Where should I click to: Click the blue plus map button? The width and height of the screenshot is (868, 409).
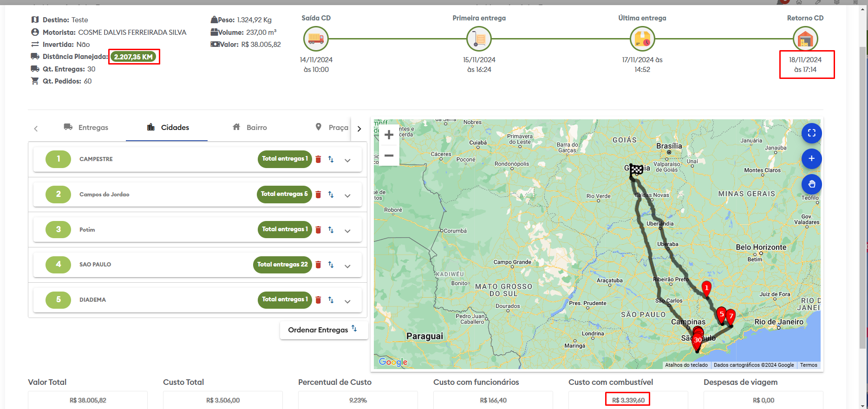(x=811, y=159)
